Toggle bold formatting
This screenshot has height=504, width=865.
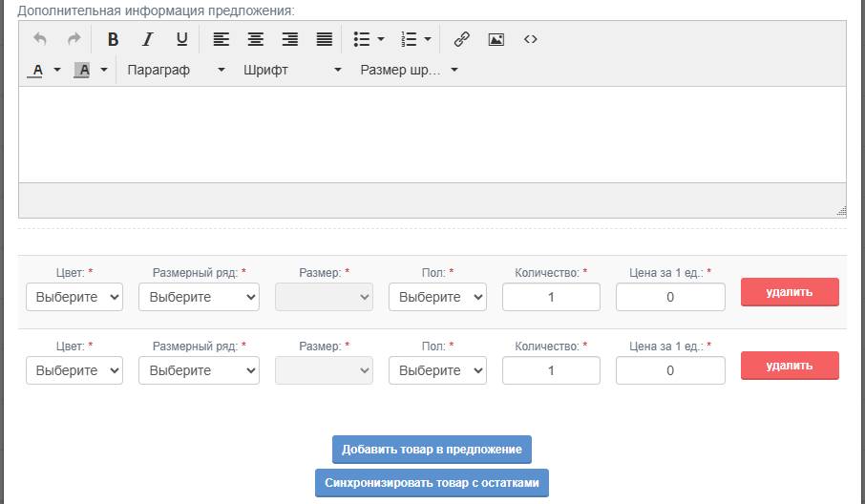click(113, 39)
